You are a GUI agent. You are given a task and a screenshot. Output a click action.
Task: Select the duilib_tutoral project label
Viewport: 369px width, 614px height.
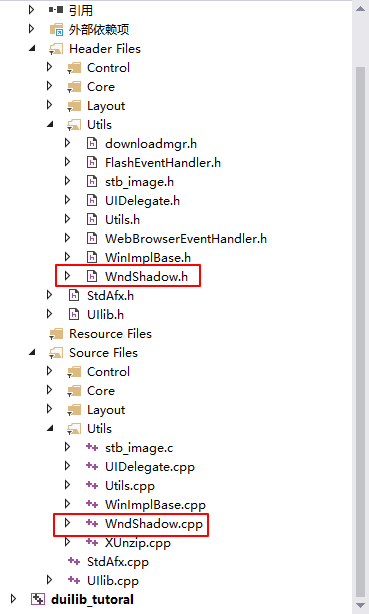point(92,600)
